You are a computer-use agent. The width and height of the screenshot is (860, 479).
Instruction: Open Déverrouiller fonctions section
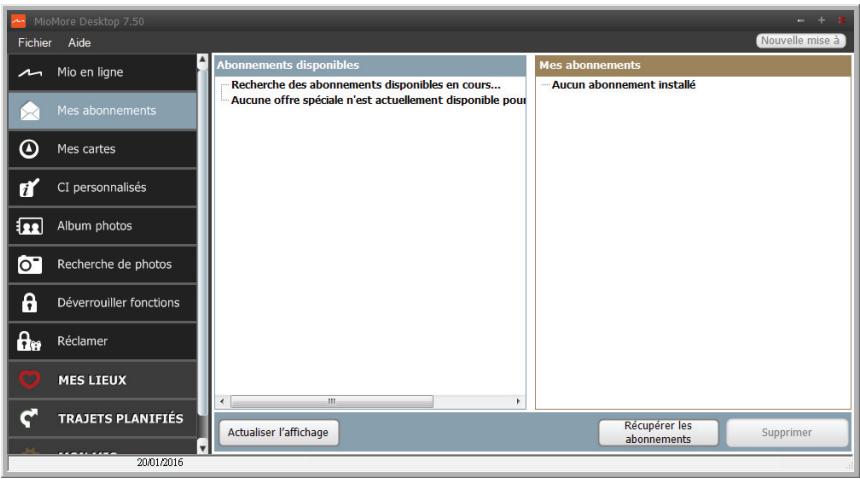[x=103, y=303]
